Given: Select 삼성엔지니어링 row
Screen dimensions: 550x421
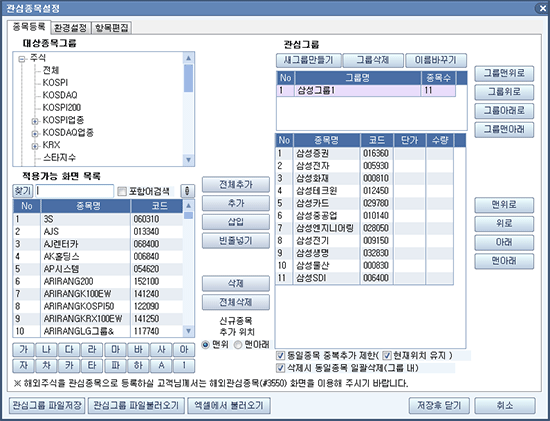Looking at the screenshot, I should [x=364, y=228].
